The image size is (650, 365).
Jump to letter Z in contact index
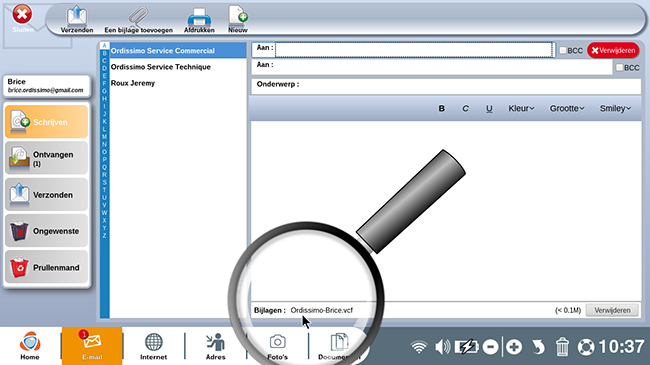tap(104, 236)
